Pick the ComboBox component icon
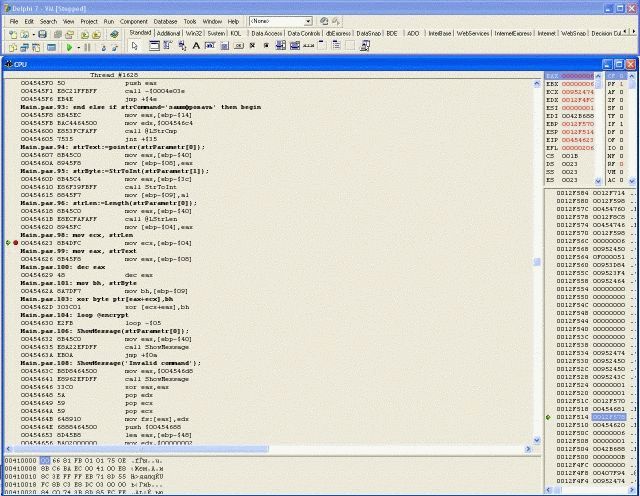640x496 pixels. click(x=295, y=46)
